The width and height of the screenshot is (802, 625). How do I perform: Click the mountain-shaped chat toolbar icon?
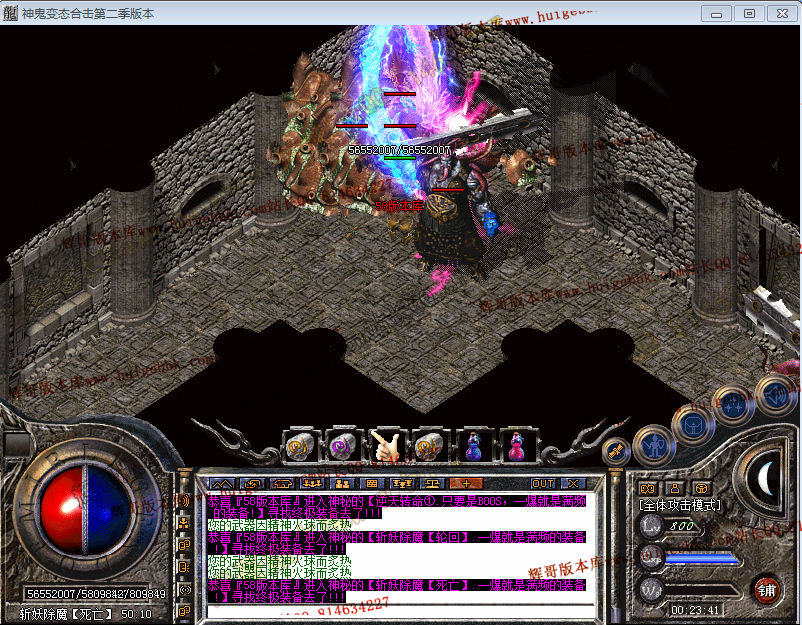pyautogui.click(x=222, y=483)
